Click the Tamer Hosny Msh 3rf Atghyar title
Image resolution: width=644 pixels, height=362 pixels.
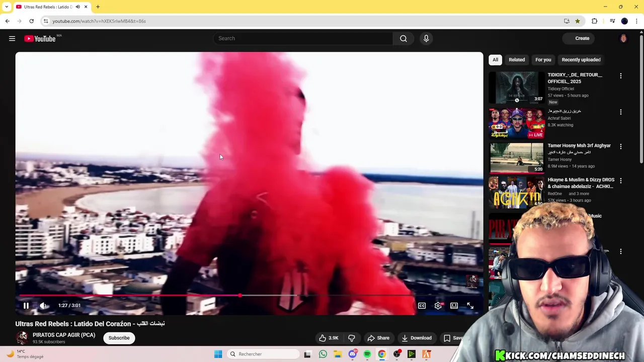tap(579, 146)
